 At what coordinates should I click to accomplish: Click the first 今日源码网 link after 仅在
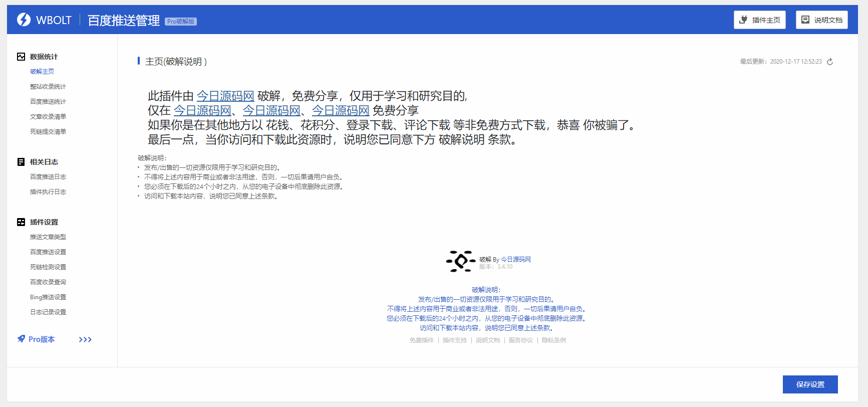click(202, 110)
